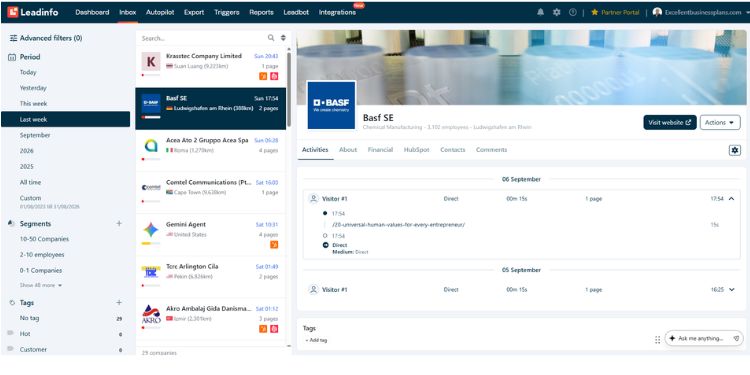Switch to the Financial tab
750x375 pixels.
(380, 150)
